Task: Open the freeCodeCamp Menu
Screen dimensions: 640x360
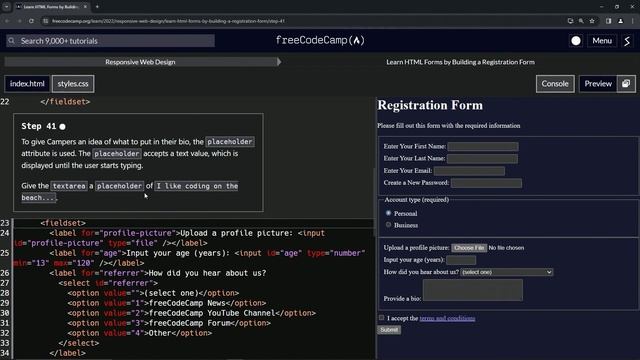Action: [x=602, y=41]
